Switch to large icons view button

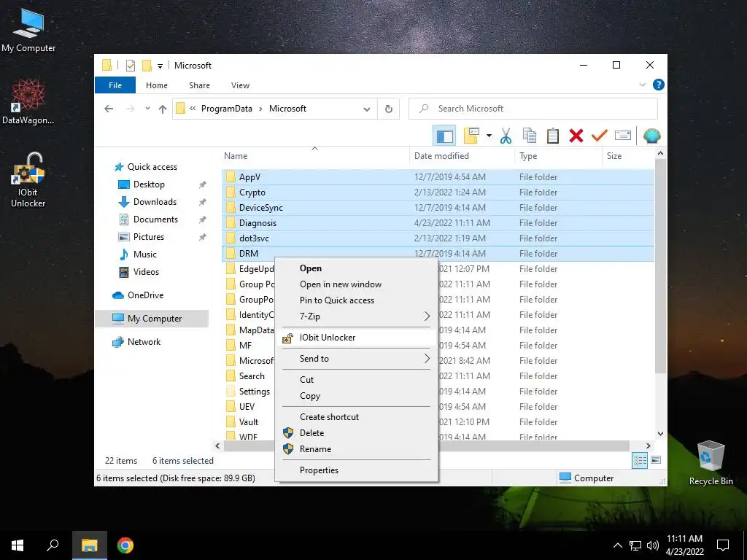(656, 461)
